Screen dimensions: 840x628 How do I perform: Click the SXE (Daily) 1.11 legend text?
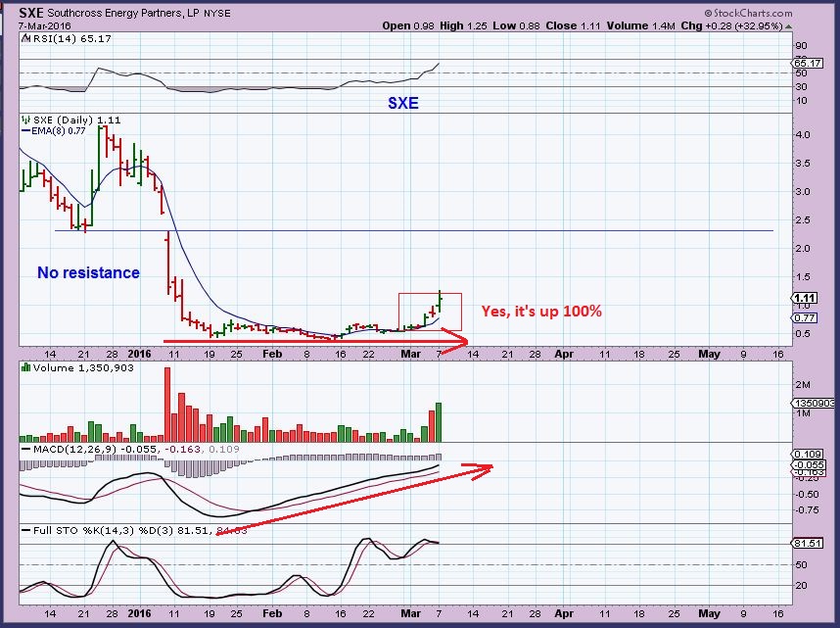pyautogui.click(x=76, y=121)
